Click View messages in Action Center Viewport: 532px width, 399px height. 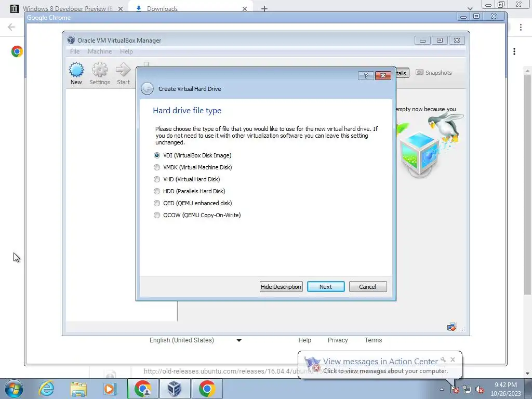coord(380,362)
